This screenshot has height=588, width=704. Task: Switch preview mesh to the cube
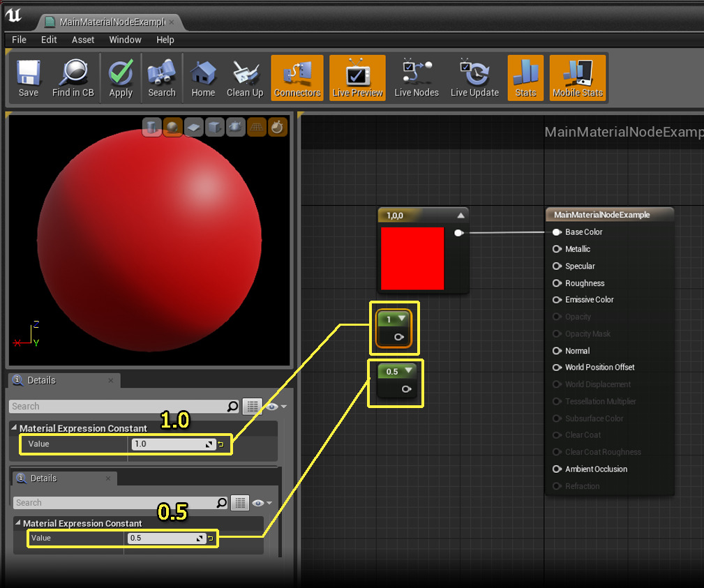point(214,126)
